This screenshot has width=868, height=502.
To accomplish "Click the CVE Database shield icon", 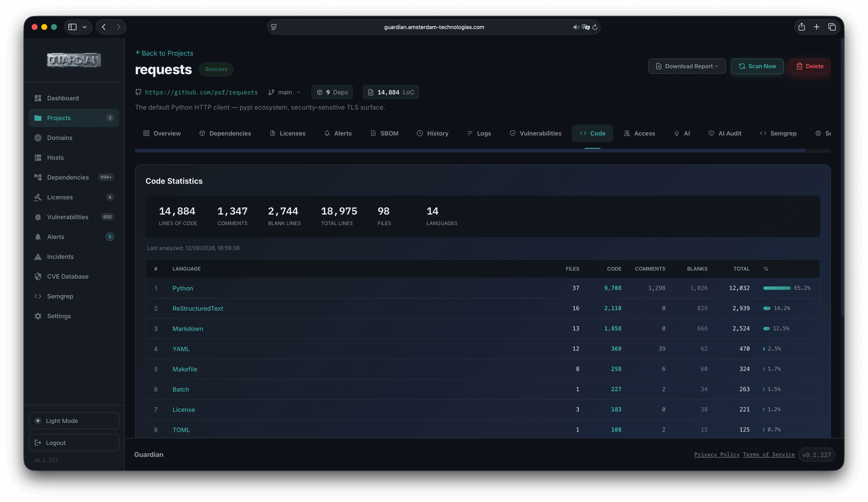I will (x=38, y=276).
